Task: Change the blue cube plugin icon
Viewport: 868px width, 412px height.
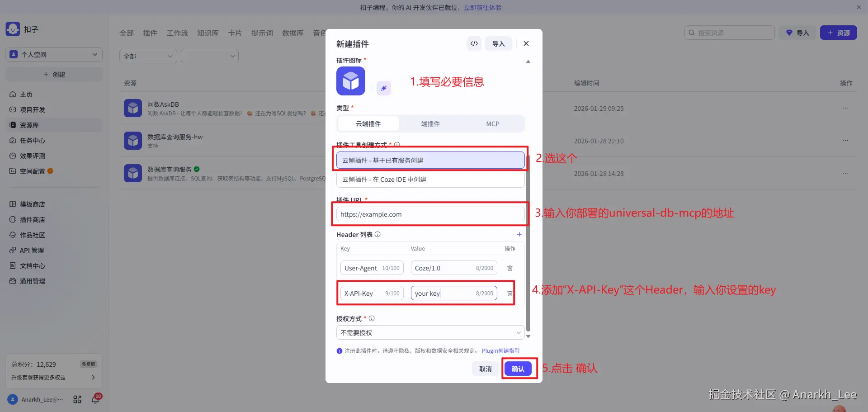Action: click(351, 81)
